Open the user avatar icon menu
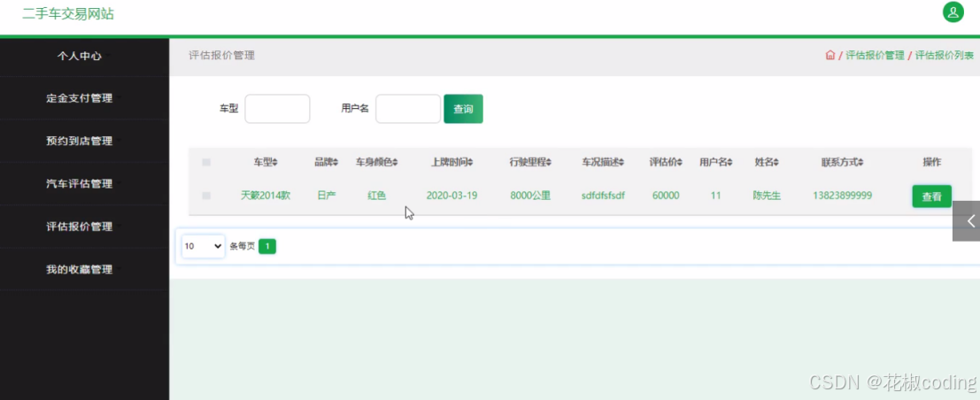Screen dimensions: 980x400 pos(953,12)
